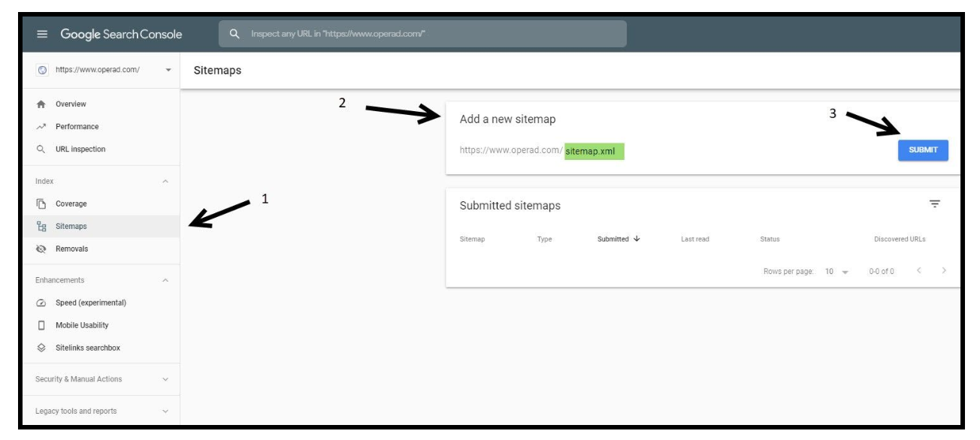This screenshot has height=440, width=980.
Task: Select Sitemaps in the sidebar
Action: pyautogui.click(x=71, y=227)
